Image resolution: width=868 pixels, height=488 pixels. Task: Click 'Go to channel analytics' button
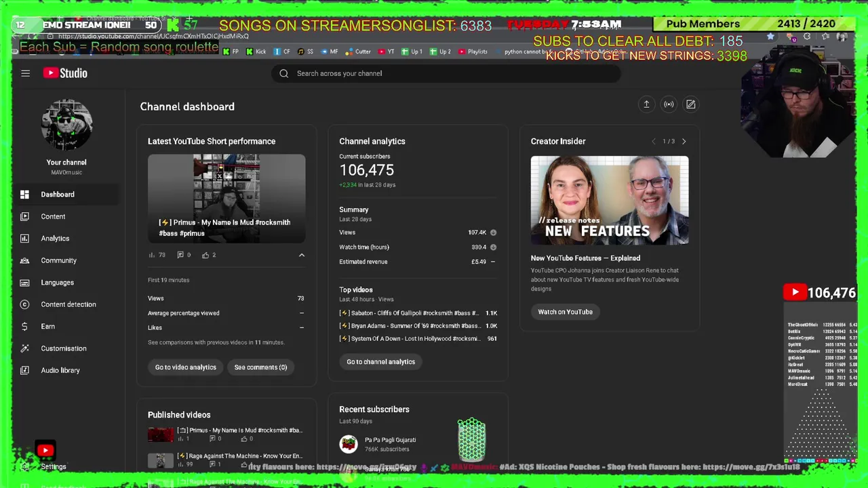(x=381, y=362)
